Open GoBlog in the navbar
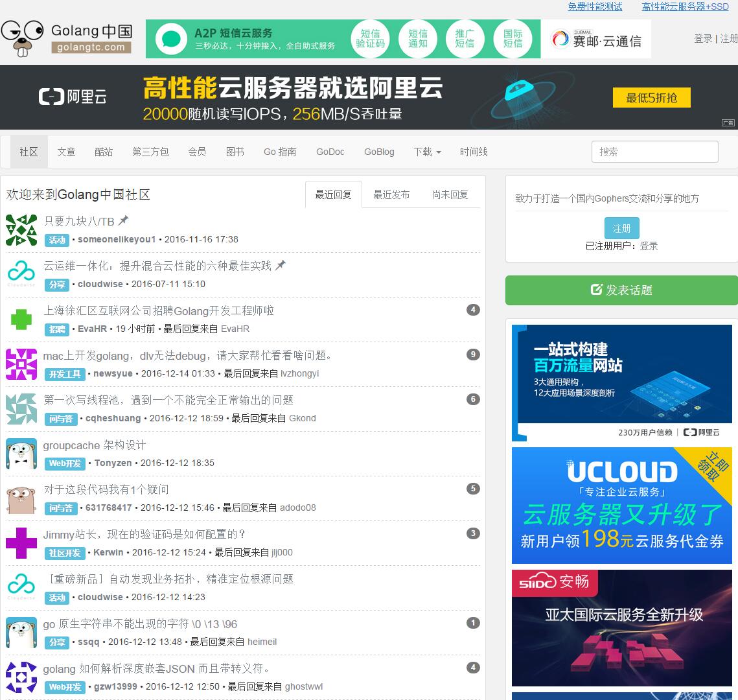 tap(379, 152)
